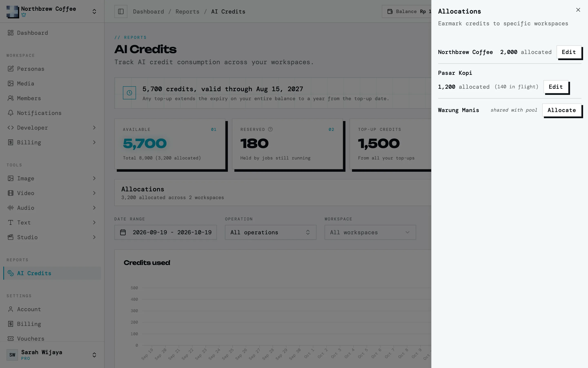The width and height of the screenshot is (588, 368).
Task: Click the Dashboard grid icon
Action: 10,33
